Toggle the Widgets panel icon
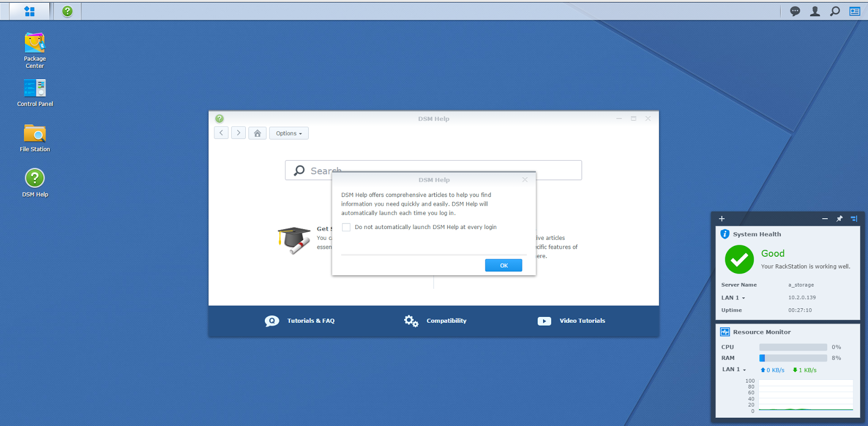The height and width of the screenshot is (426, 868). pyautogui.click(x=855, y=11)
